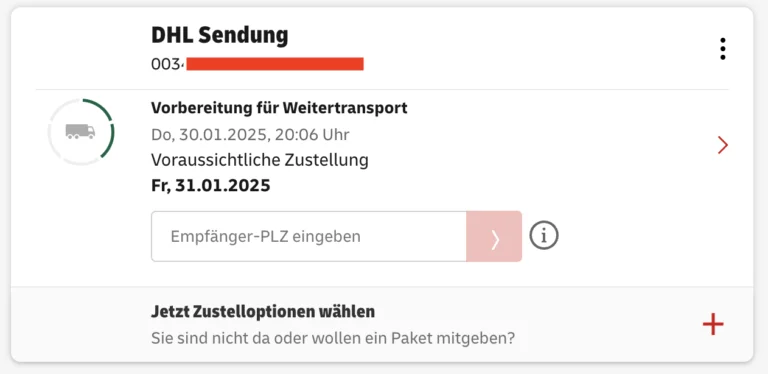Click the green circular progress ring
Viewport: 768px width, 374px height.
pyautogui.click(x=81, y=132)
